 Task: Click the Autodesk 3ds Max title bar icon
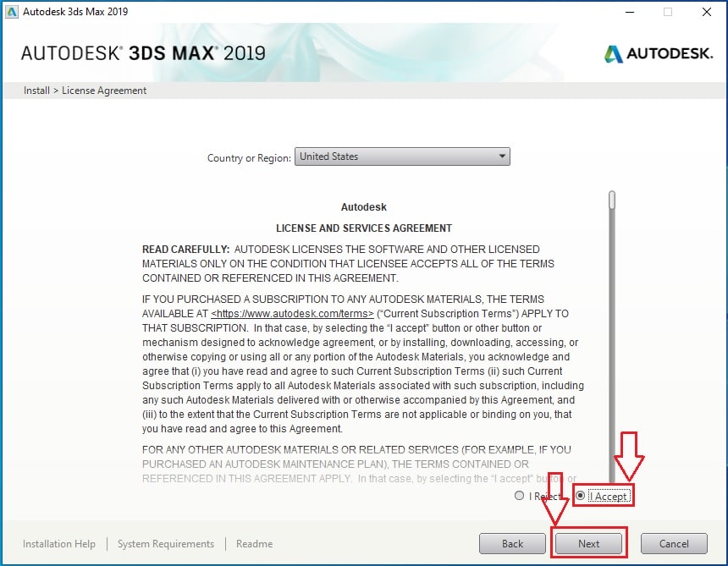[x=12, y=12]
